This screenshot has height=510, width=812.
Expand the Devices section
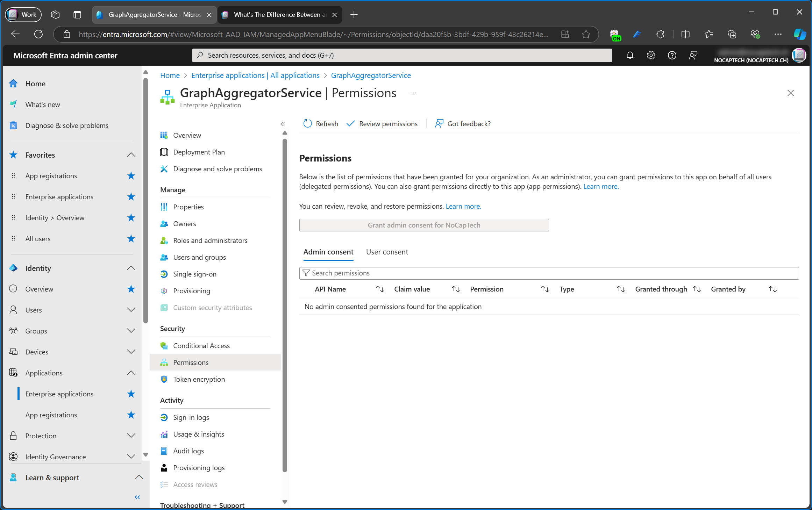click(x=131, y=352)
